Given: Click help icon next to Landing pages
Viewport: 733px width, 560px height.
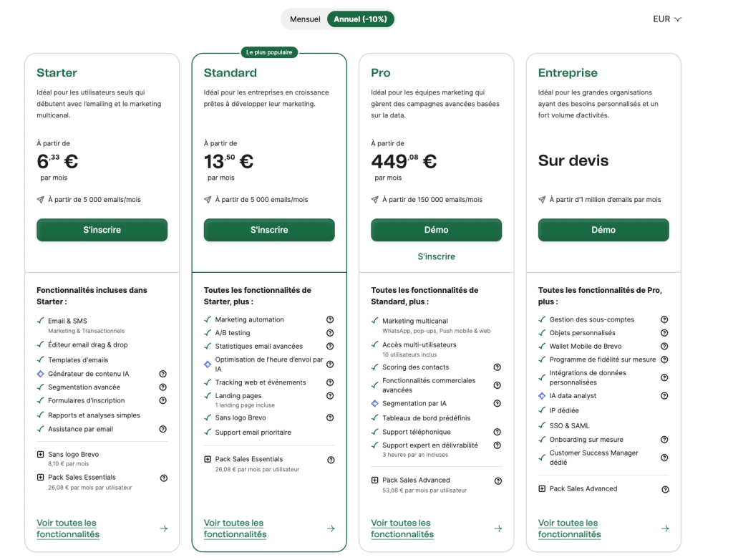Looking at the screenshot, I should point(330,395).
